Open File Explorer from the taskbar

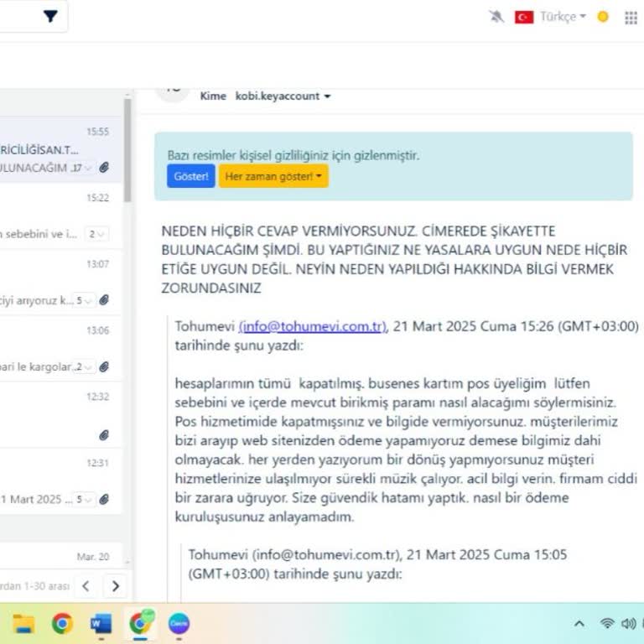pyautogui.click(x=23, y=624)
